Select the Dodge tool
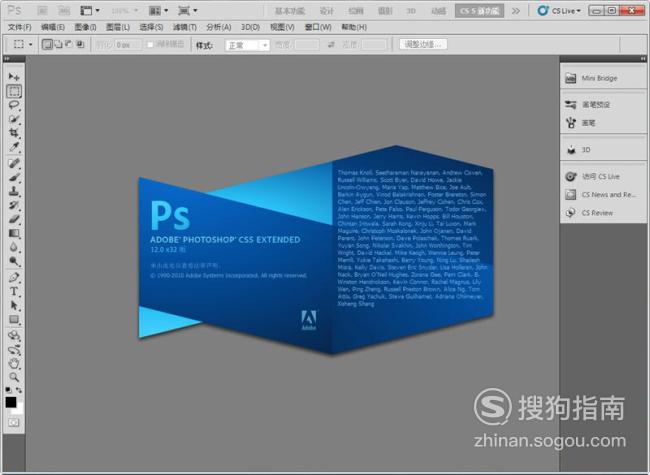The width and height of the screenshot is (650, 475). coord(14,261)
